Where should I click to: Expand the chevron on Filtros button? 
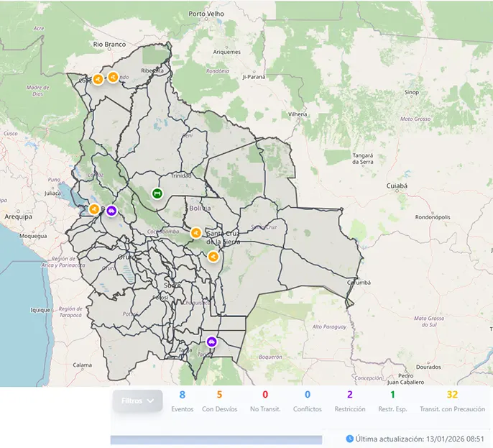click(x=150, y=401)
